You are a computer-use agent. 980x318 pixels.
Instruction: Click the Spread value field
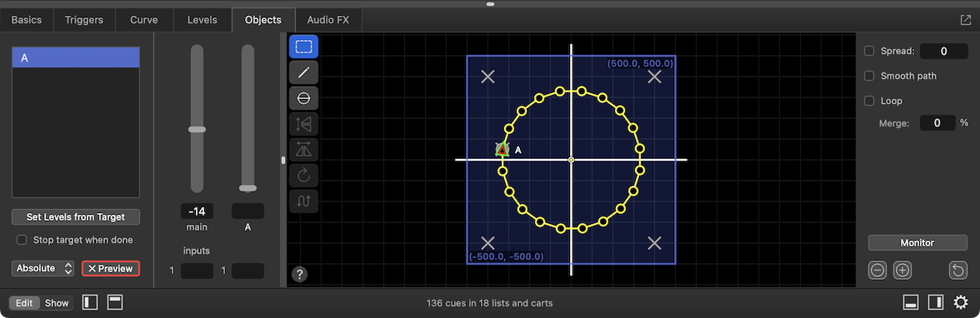(x=943, y=52)
